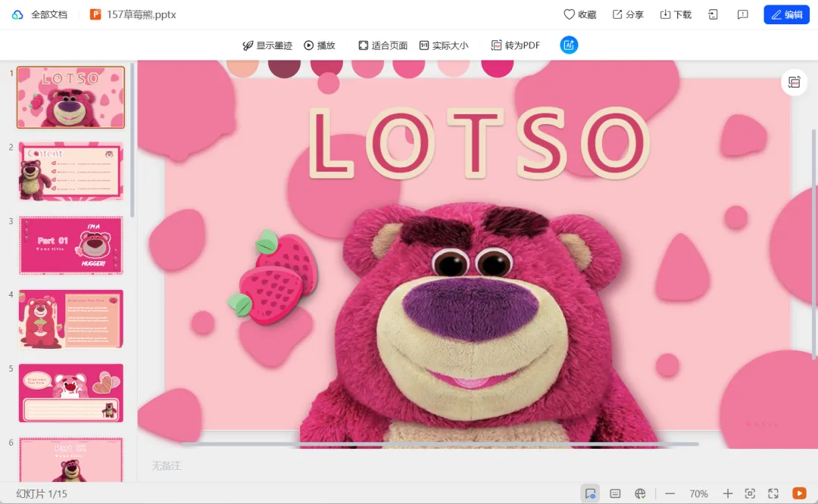Click the LOTSO title text on slide
This screenshot has height=504, width=818.
(479, 143)
